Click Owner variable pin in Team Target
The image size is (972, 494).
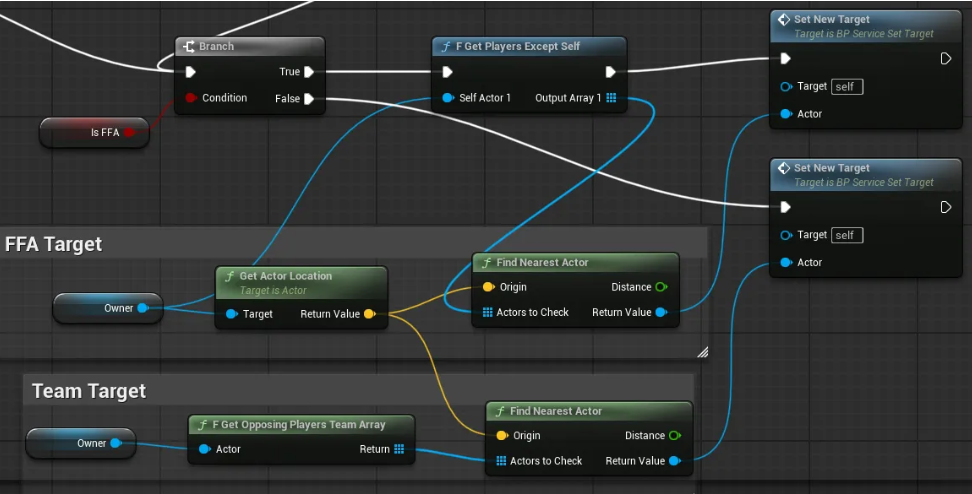[115, 443]
